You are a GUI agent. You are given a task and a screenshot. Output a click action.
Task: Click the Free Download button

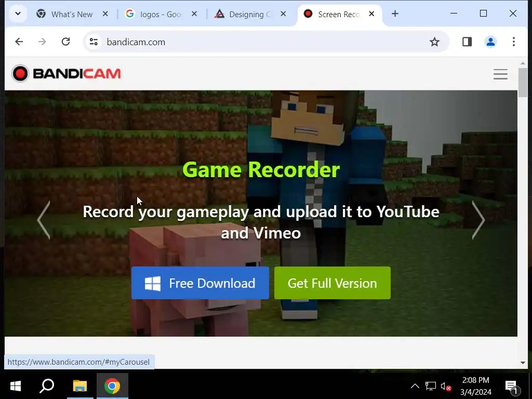(200, 283)
